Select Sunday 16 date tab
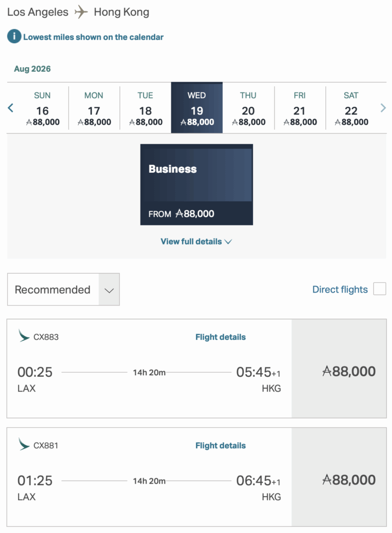This screenshot has height=533, width=392. [43, 108]
